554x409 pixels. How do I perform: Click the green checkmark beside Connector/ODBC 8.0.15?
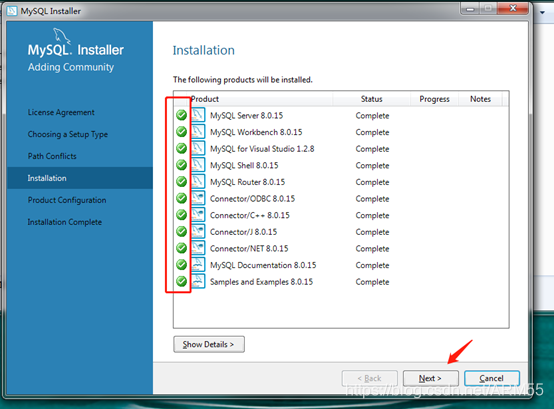[181, 198]
